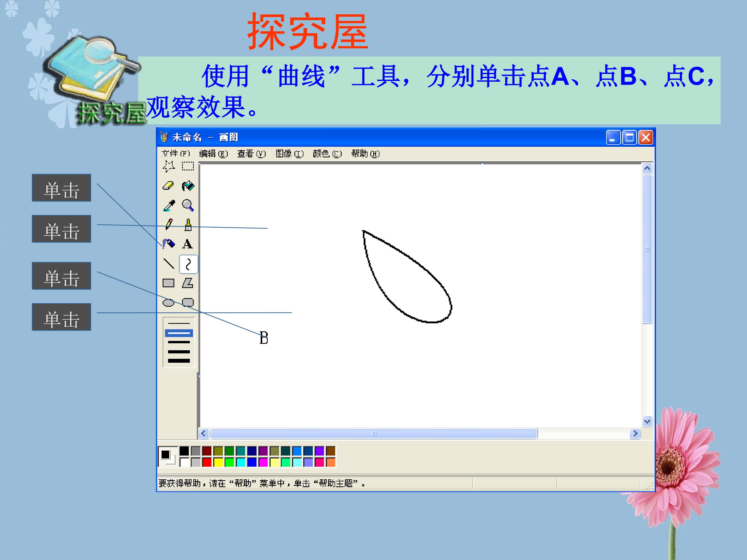Click the scroll right arrow button

click(x=635, y=433)
